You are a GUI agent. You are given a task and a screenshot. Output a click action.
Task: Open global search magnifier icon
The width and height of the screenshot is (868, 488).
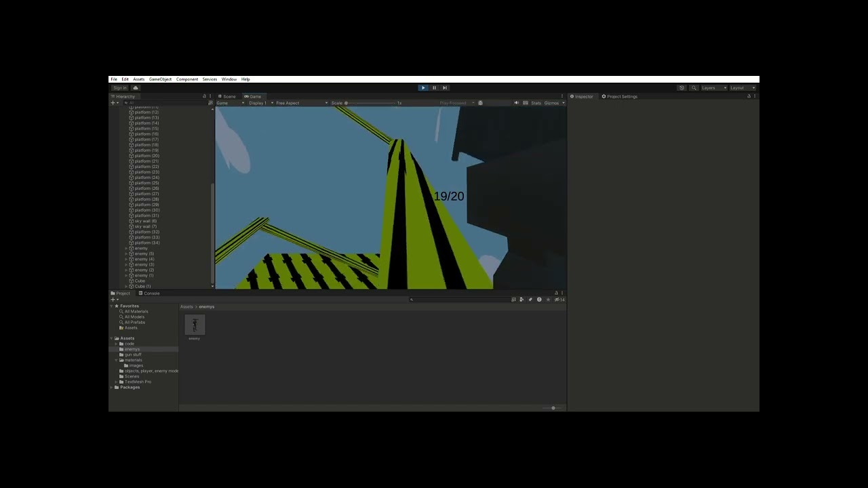coord(694,87)
